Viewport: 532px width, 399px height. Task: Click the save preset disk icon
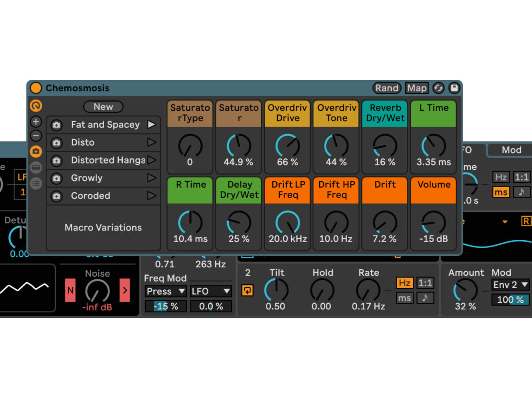[454, 88]
